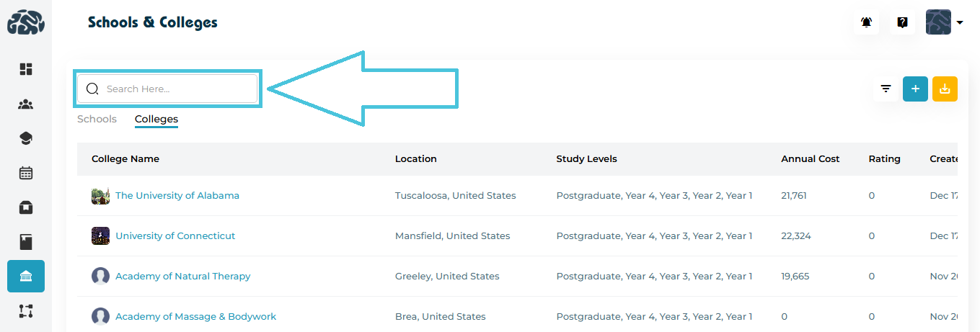Click the Academy of Natural Therapy avatar
Viewport: 980px width, 332px height.
point(100,276)
